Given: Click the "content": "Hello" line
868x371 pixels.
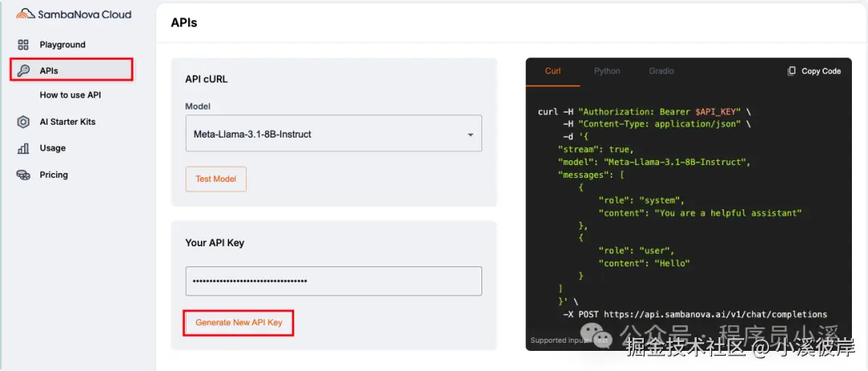Looking at the screenshot, I should coord(645,263).
